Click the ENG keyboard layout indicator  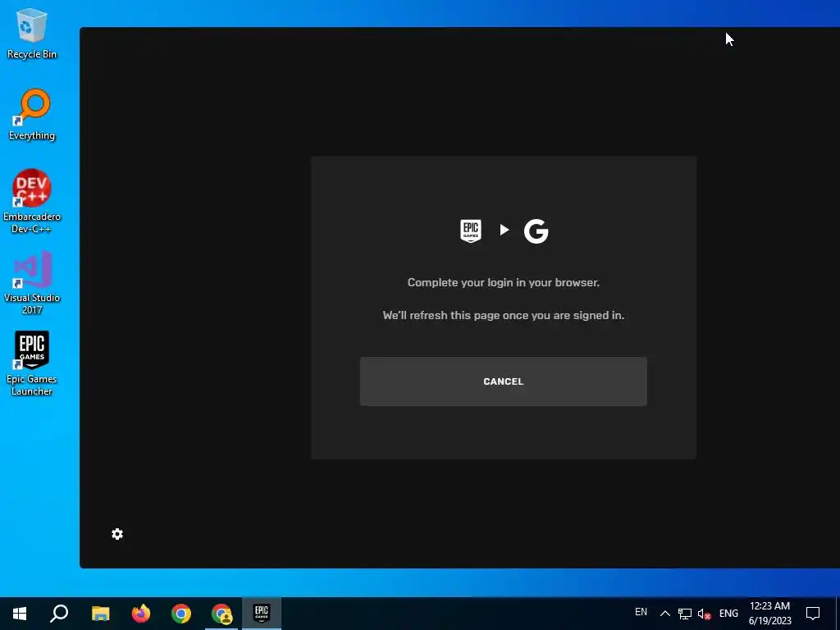tap(728, 614)
